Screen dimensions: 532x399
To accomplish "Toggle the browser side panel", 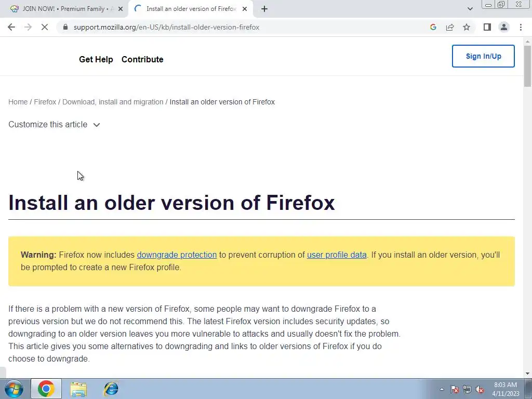I will coord(487,27).
